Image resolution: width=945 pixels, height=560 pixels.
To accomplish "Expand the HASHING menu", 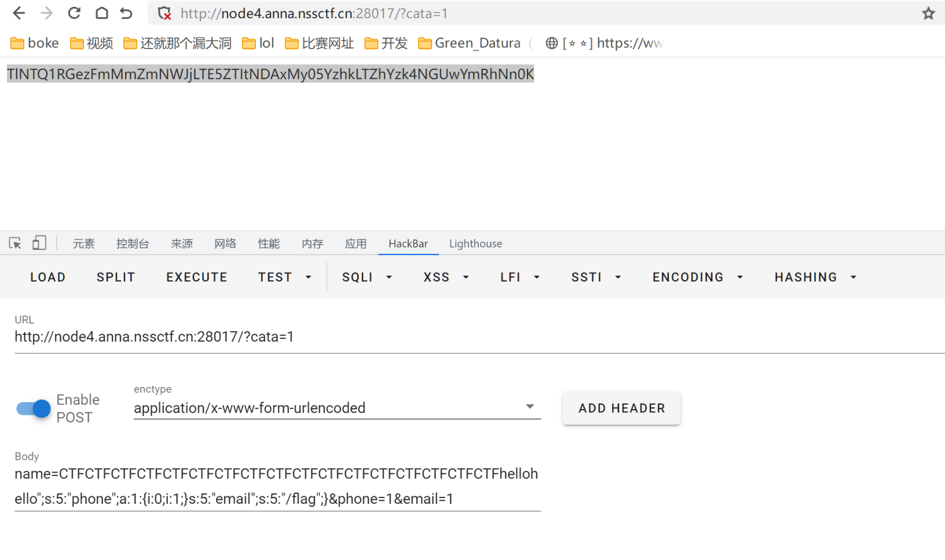I will pos(815,277).
